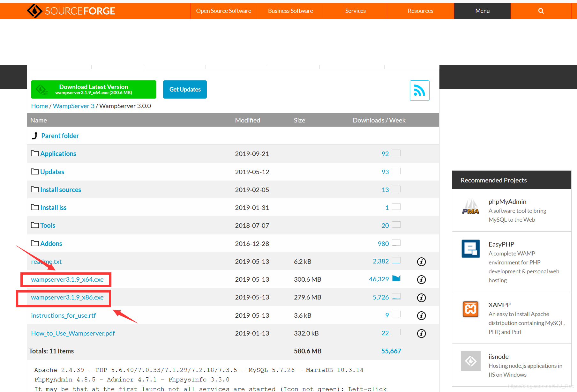
Task: Click the Download Latest Version button
Action: pyautogui.click(x=94, y=89)
